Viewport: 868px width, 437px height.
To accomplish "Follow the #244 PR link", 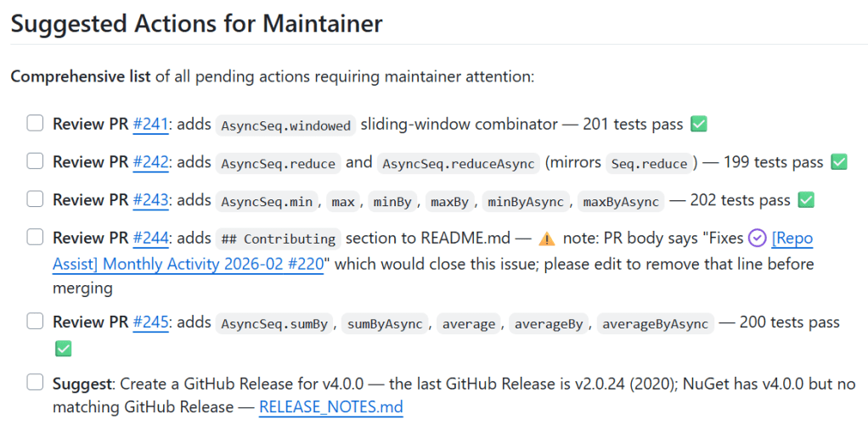I will coord(150,238).
